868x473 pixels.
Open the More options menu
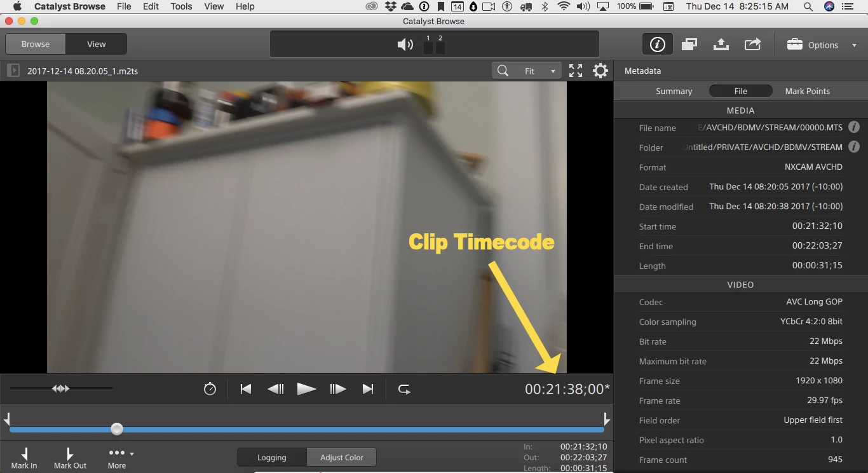coord(120,458)
